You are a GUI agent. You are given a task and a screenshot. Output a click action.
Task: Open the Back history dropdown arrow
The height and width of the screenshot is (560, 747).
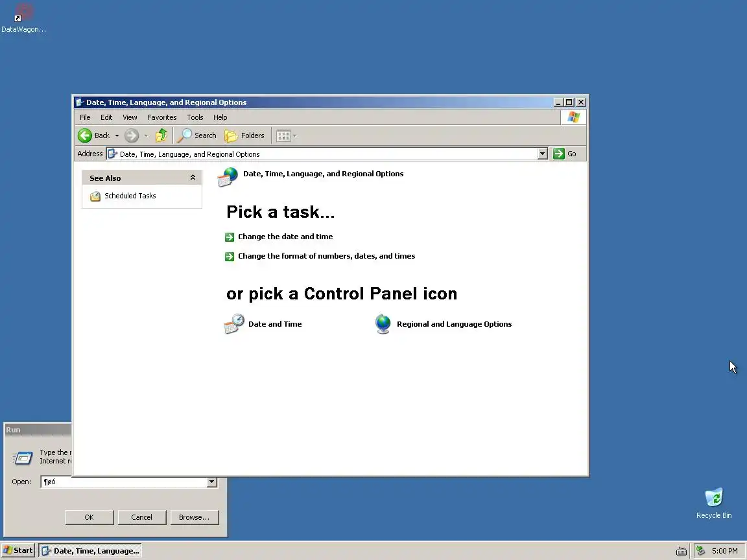(x=117, y=135)
